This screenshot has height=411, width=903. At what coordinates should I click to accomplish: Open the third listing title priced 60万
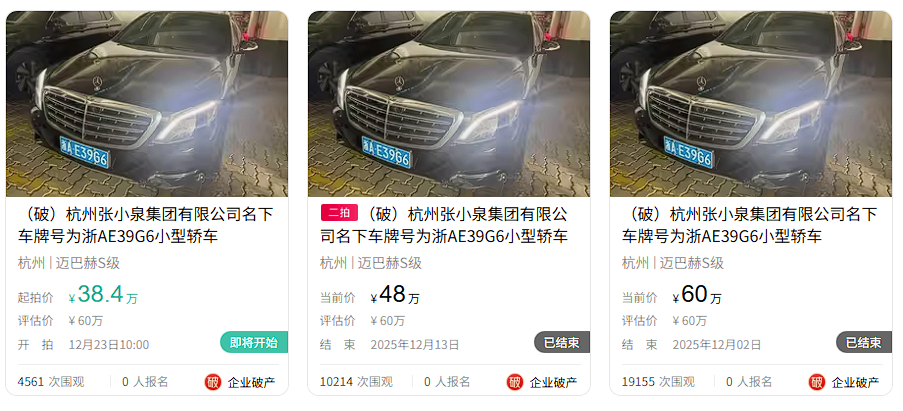click(750, 225)
